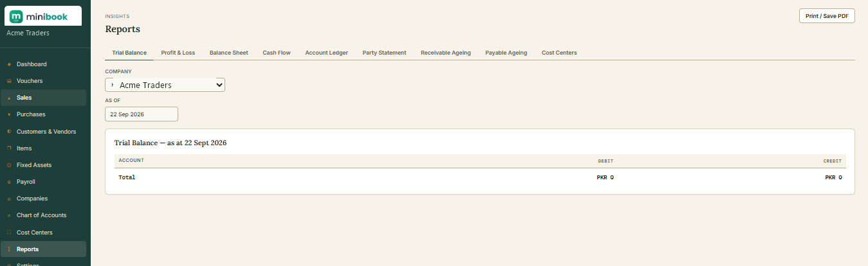Click the Acme Traders sidebar company name
This screenshot has width=868, height=266.
pyautogui.click(x=28, y=33)
